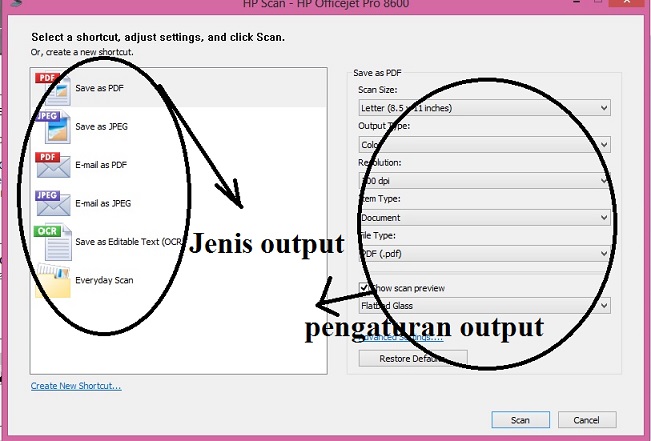Viewport: 651px width, 441px height.
Task: Open the Advanced Settings link
Action: pyautogui.click(x=401, y=337)
